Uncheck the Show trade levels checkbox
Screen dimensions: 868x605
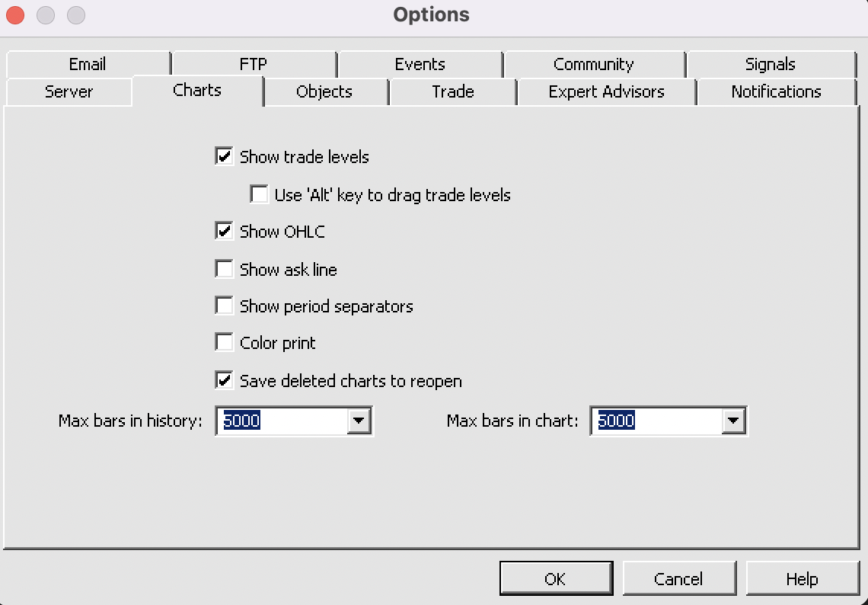pos(225,157)
